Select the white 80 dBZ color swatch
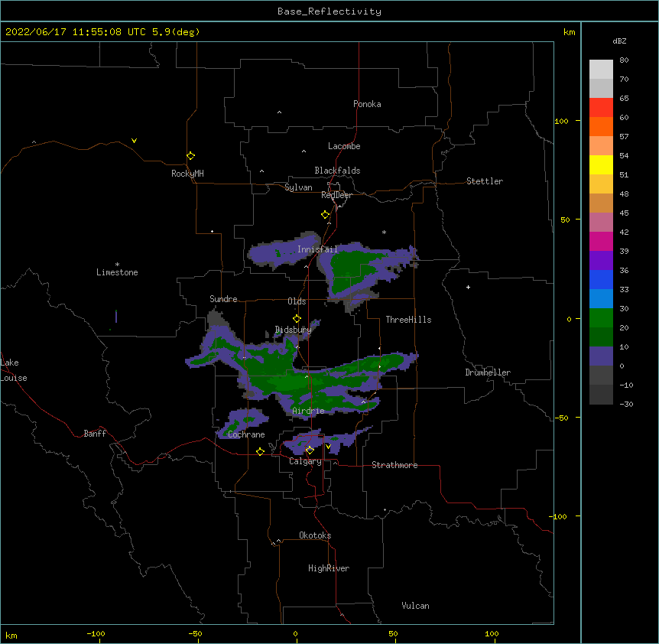 tap(601, 70)
